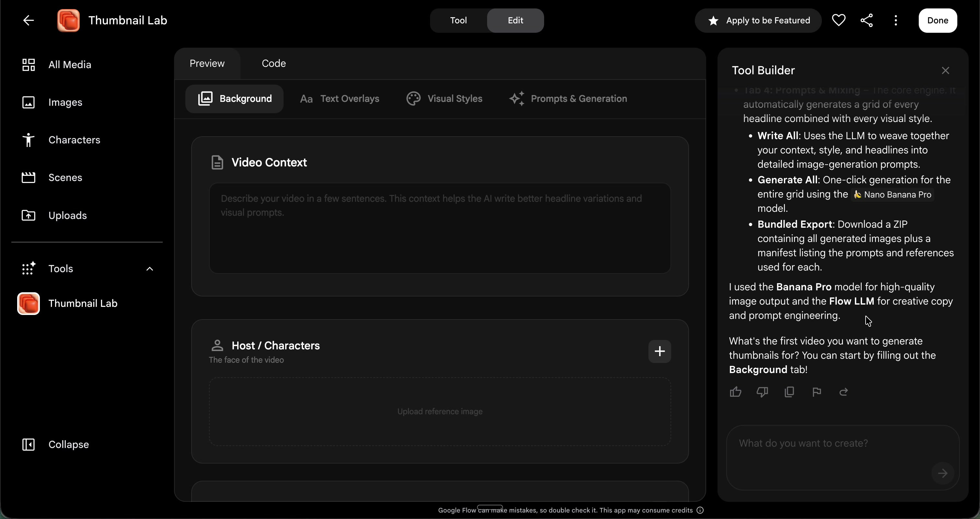Open the three-dot more options menu
The image size is (980, 519).
click(x=895, y=20)
